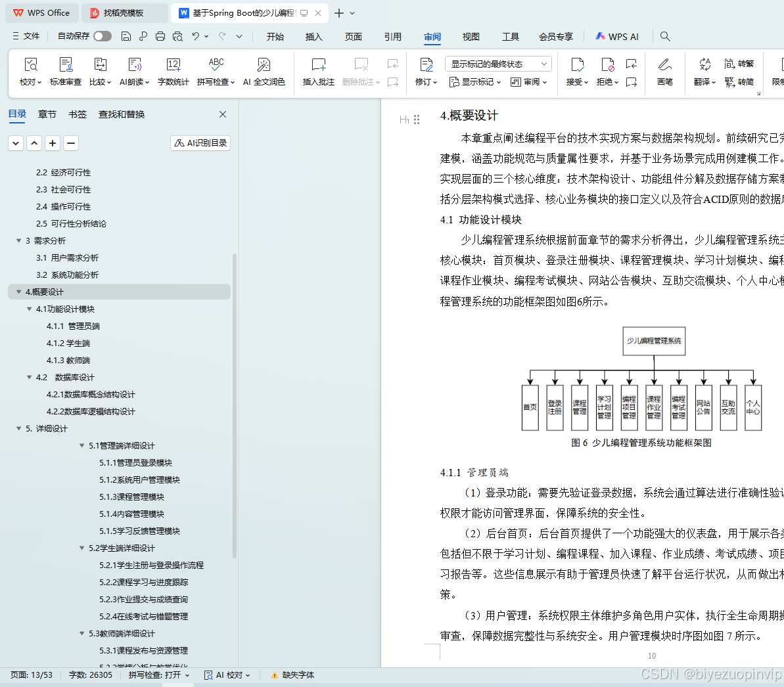
Task: Open the 书签 panel tab
Action: 77,114
